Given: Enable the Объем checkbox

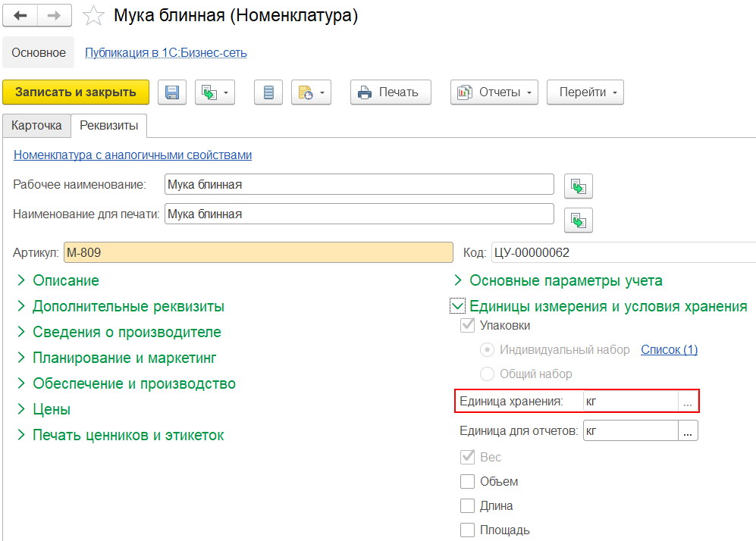Looking at the screenshot, I should 467,482.
